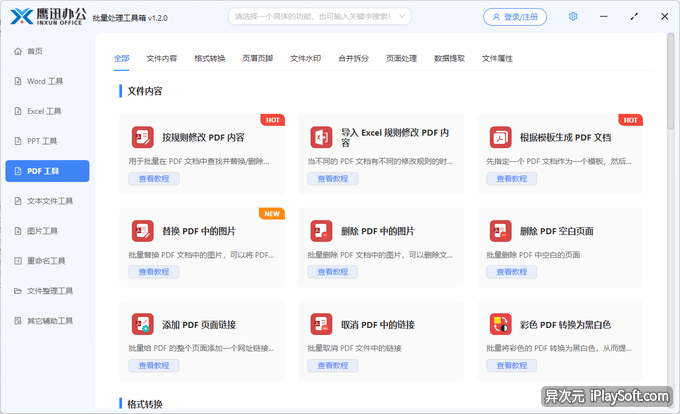The height and width of the screenshot is (414, 680).
Task: Expand the function search dropdown arrow
Action: [402, 16]
